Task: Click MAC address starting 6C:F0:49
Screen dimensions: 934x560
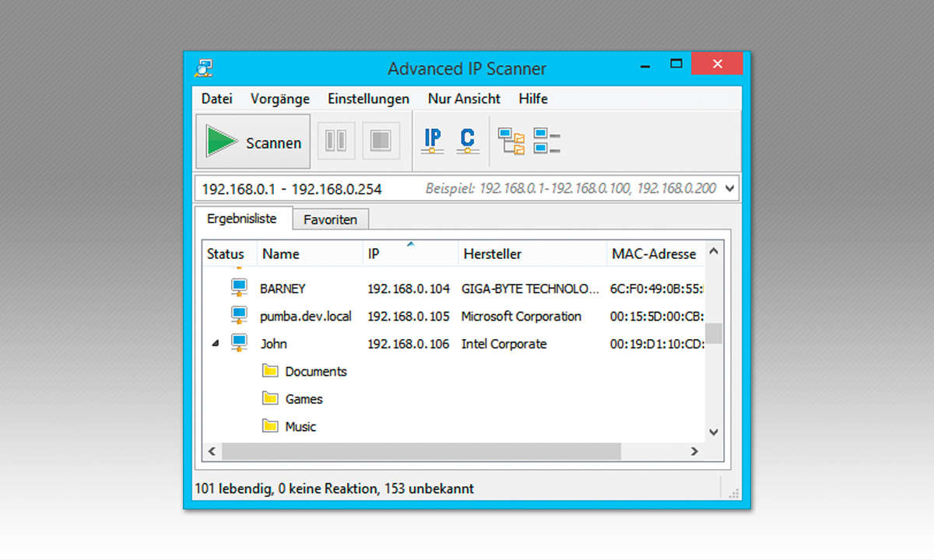Action: tap(657, 289)
